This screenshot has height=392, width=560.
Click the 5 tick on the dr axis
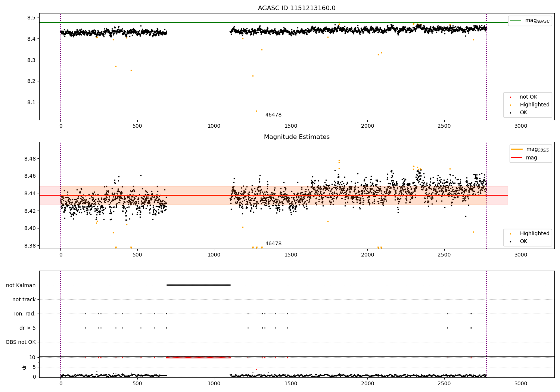point(34,367)
